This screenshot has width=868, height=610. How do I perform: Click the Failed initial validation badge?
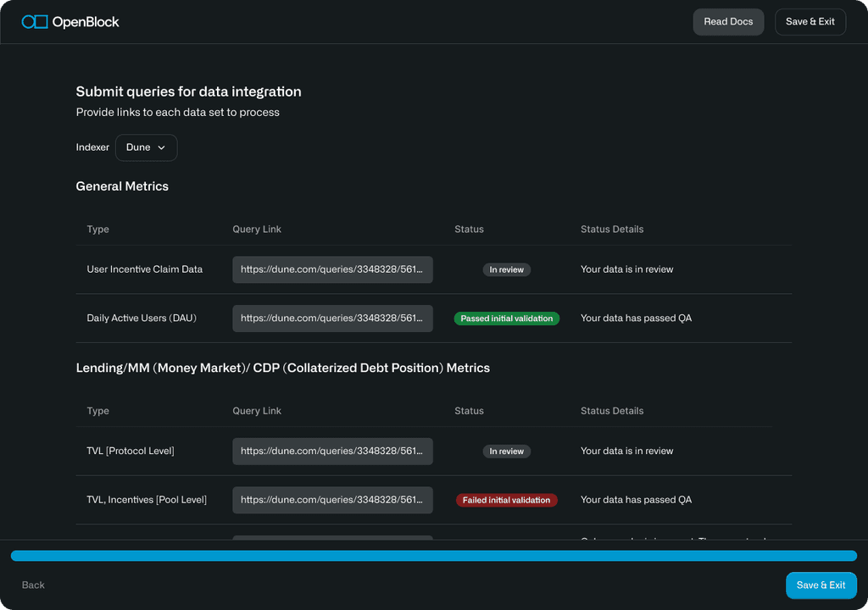pos(507,500)
